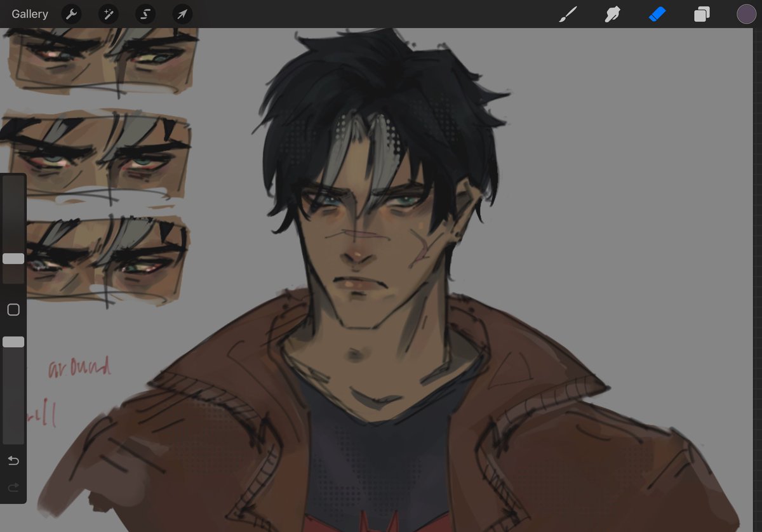Viewport: 762px width, 532px height.
Task: Open the active color picker
Action: (x=746, y=14)
